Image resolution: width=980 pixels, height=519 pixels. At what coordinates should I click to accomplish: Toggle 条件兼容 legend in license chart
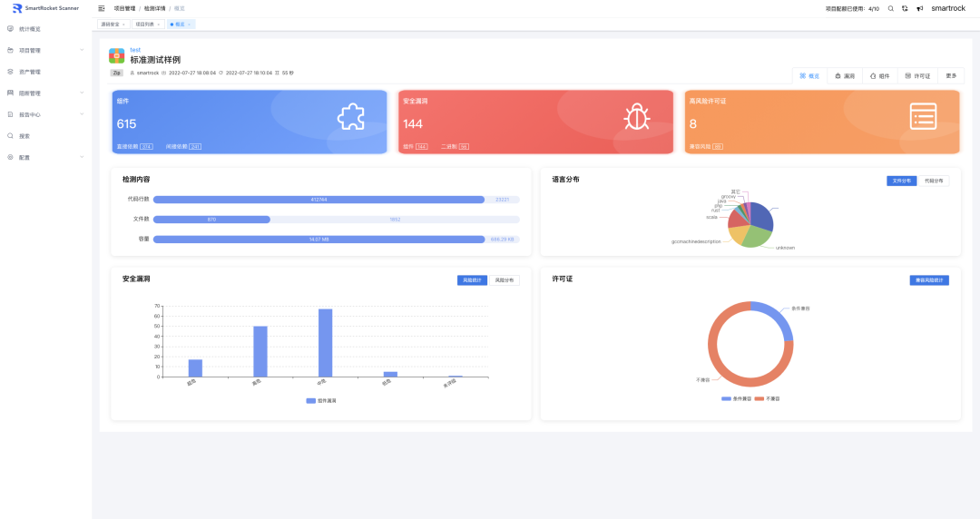738,398
